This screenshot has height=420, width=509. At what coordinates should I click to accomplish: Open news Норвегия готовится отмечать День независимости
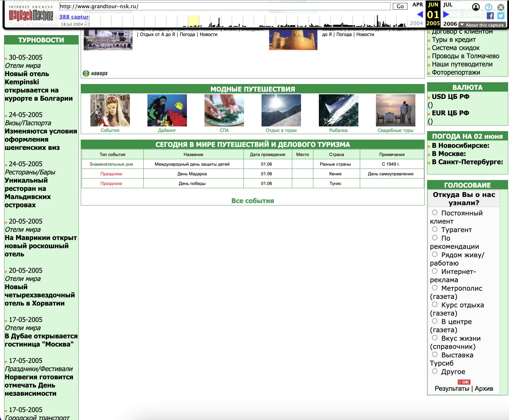click(x=39, y=385)
